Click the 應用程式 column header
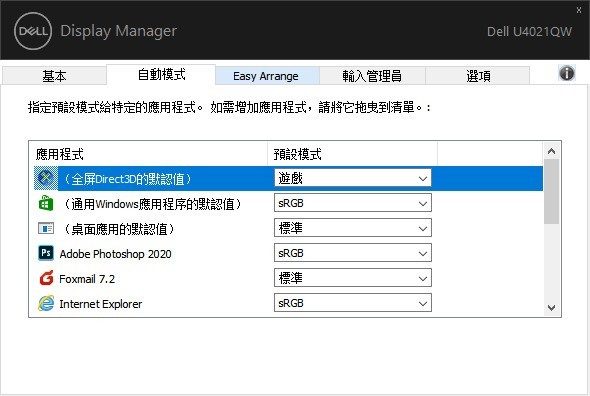590x396 pixels. tap(148, 154)
